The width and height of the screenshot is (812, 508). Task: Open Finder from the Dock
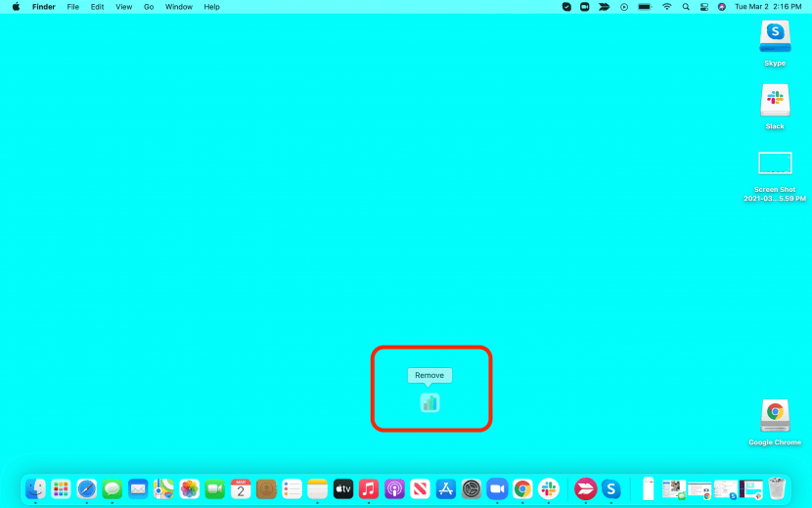point(35,488)
